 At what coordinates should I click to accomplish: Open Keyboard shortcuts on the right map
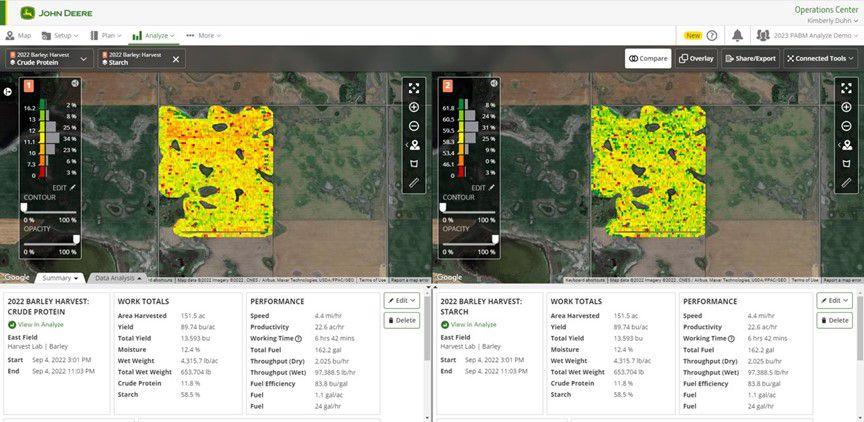coord(586,280)
